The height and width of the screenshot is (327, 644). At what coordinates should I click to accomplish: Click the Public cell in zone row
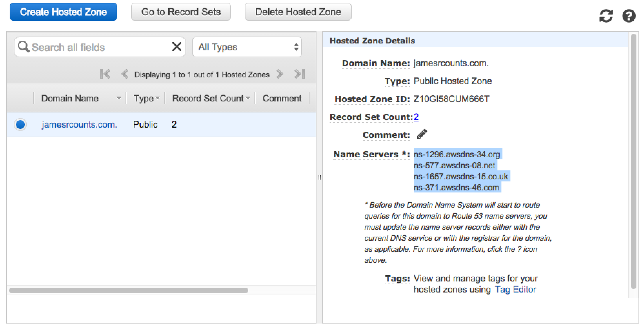pyautogui.click(x=145, y=125)
